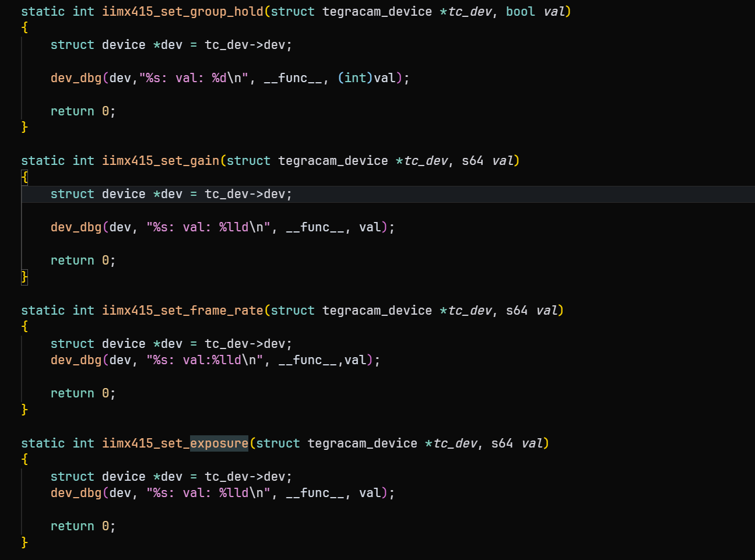Click function name iimx415_set_gain
This screenshot has width=755, height=560.
pyautogui.click(x=161, y=161)
